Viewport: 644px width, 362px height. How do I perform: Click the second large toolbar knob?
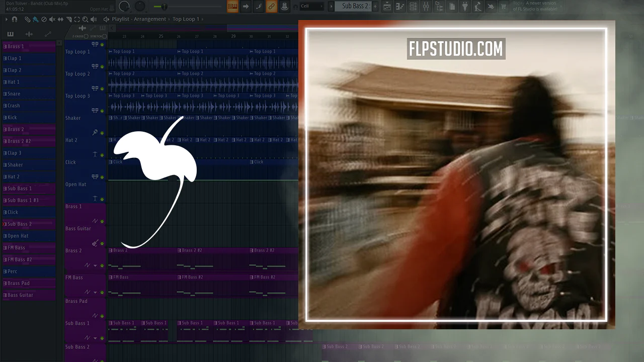click(x=140, y=7)
